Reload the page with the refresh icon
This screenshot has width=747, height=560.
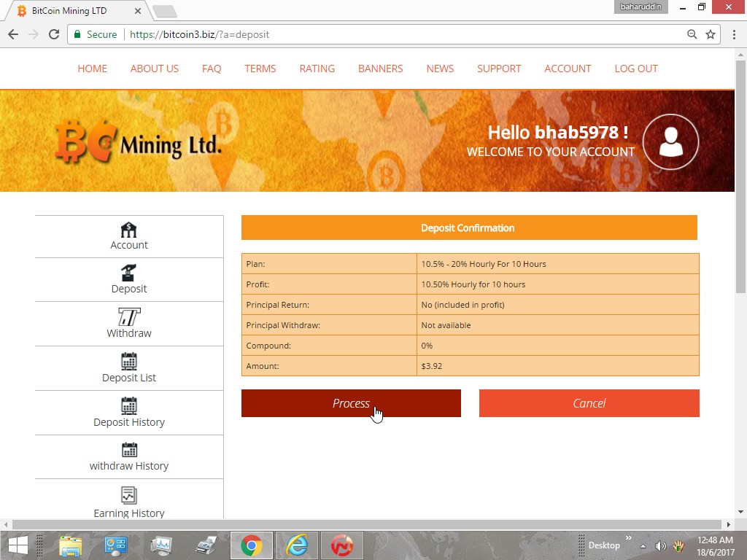(x=54, y=34)
